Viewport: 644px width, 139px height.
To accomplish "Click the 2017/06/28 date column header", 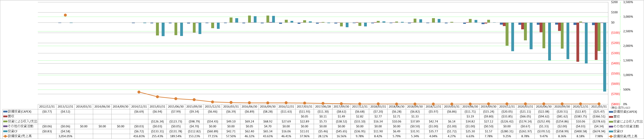I will 323,107.
